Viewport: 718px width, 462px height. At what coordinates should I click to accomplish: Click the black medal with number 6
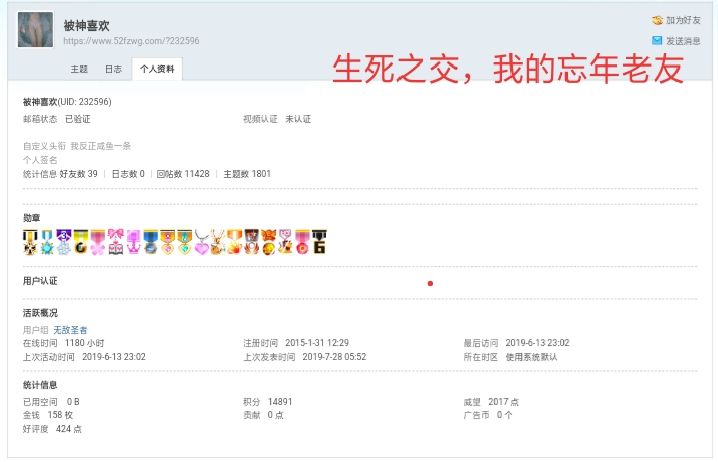pos(319,242)
